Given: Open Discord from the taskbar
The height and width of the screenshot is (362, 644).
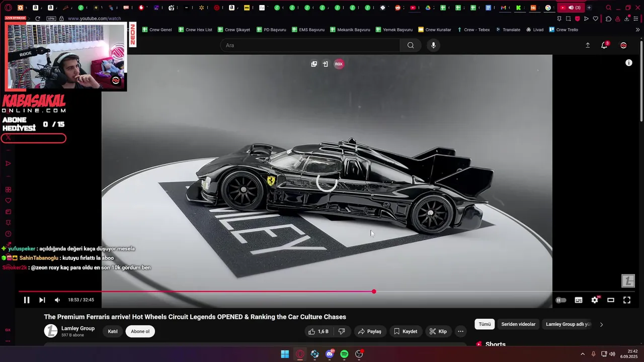Looking at the screenshot, I should click(x=330, y=354).
